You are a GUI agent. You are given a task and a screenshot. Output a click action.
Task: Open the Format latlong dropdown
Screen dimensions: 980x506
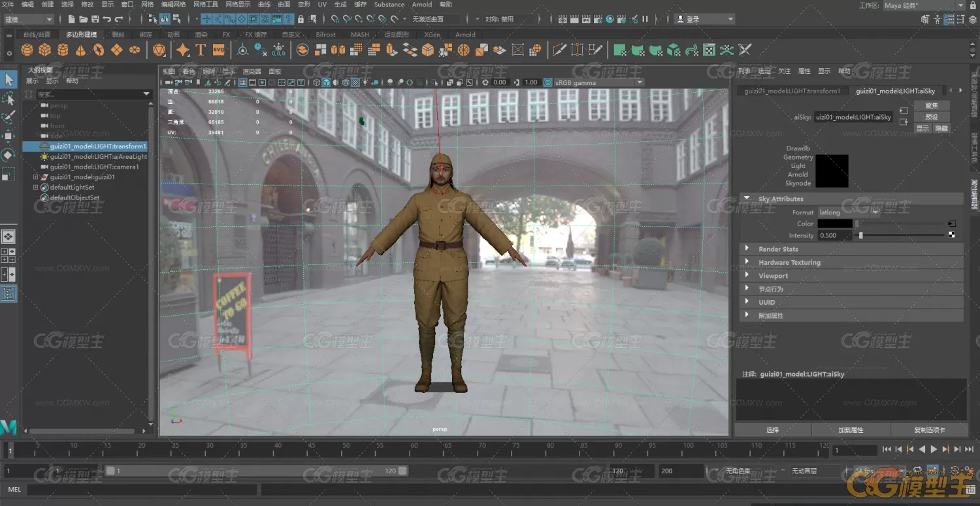pos(849,212)
